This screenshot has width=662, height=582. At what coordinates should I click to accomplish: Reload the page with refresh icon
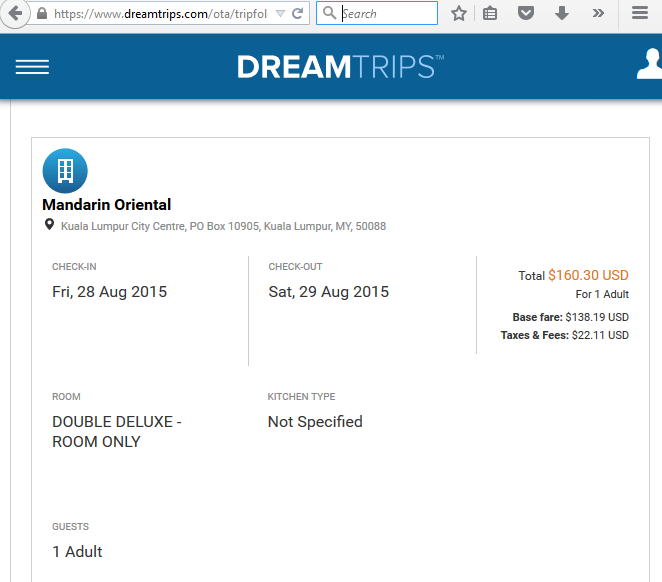(x=297, y=14)
